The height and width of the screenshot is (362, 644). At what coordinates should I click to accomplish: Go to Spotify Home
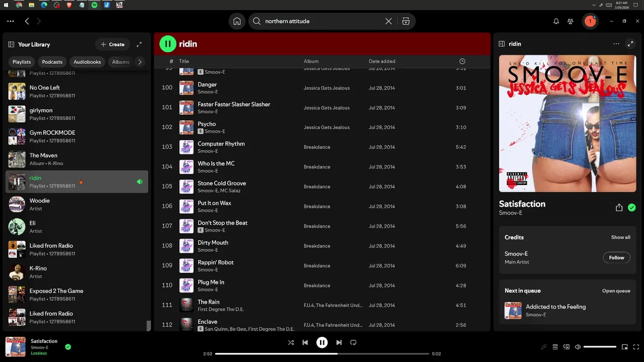237,21
